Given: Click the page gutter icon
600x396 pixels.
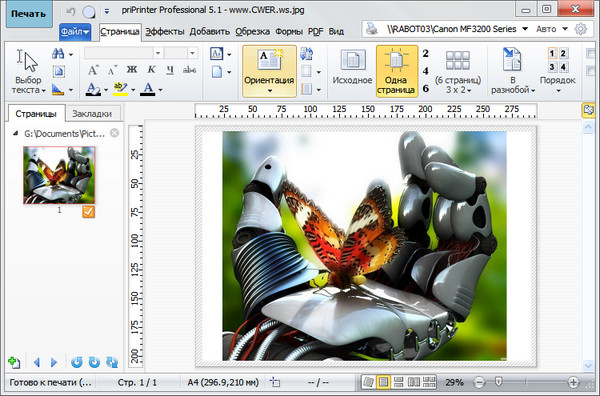Looking at the screenshot, I should (x=307, y=90).
